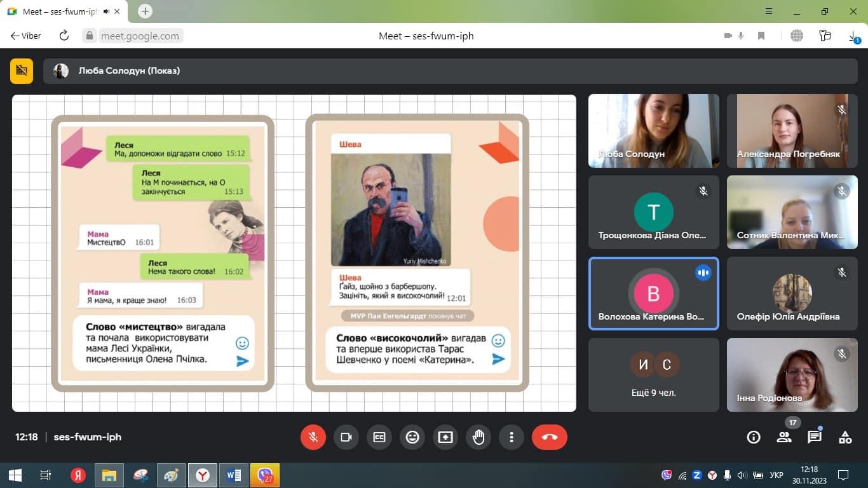
Task: Turn on captions with CC button
Action: click(379, 437)
